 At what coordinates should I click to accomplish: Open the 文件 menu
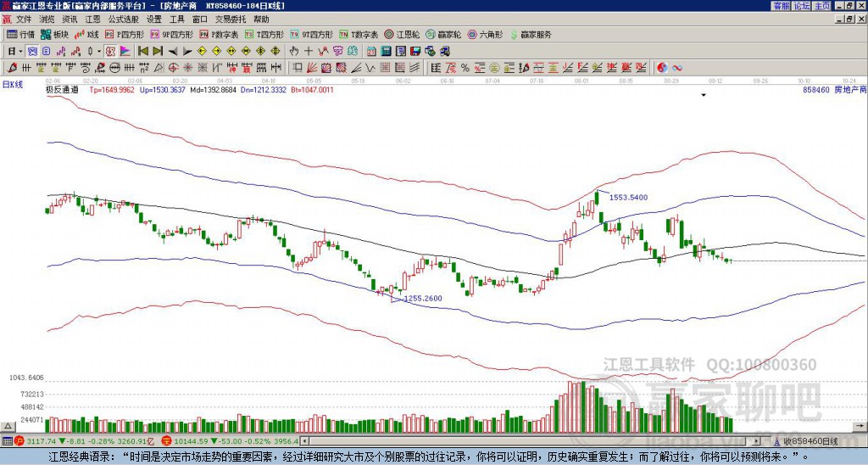[23, 20]
